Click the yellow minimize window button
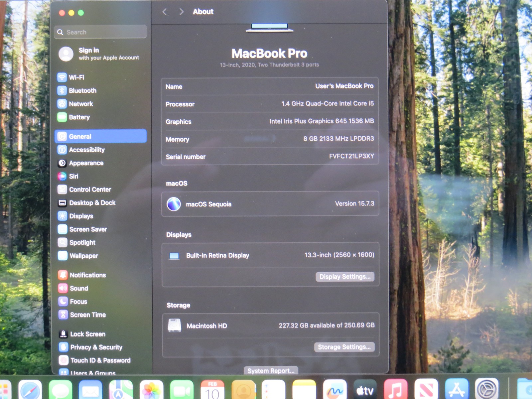 pyautogui.click(x=71, y=13)
